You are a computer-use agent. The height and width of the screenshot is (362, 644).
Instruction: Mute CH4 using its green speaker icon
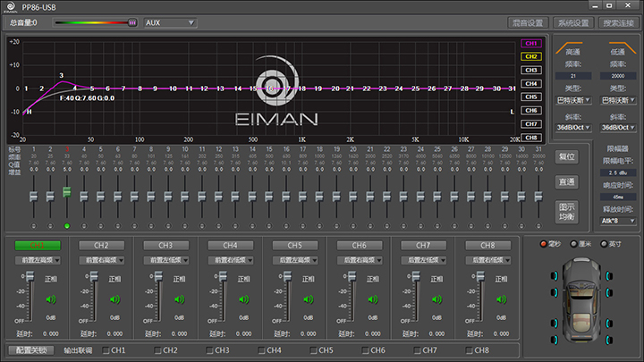(244, 299)
